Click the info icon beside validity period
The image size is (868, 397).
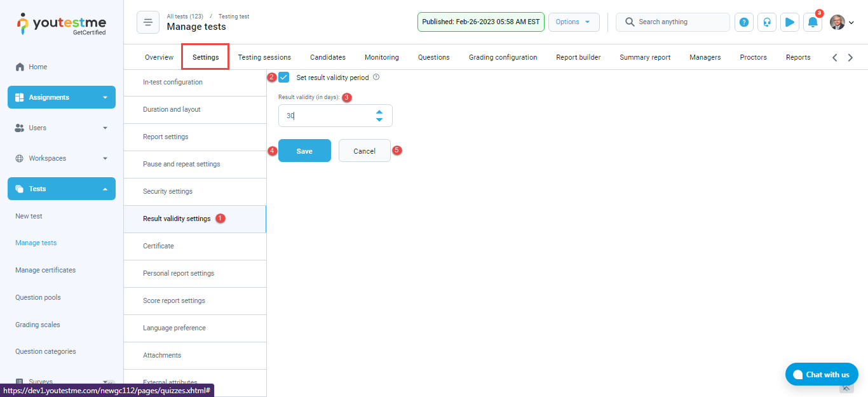click(376, 77)
